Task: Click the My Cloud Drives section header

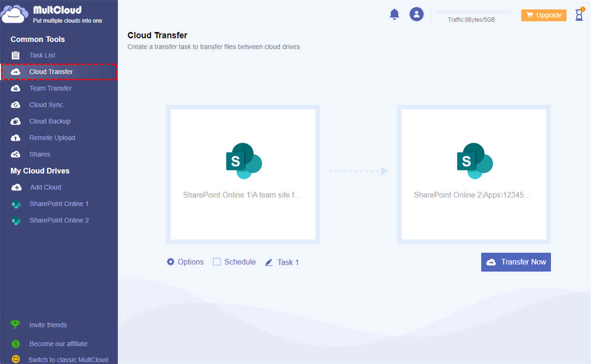Action: tap(40, 171)
